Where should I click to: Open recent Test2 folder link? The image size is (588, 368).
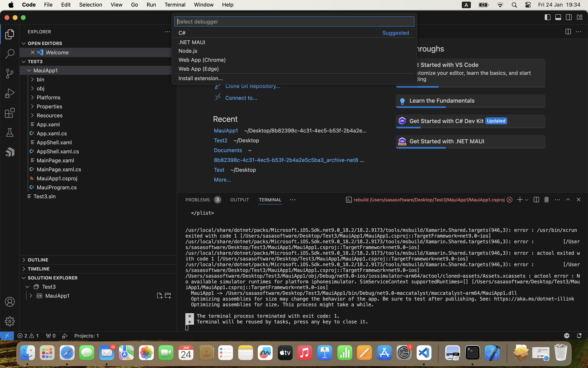click(x=221, y=140)
